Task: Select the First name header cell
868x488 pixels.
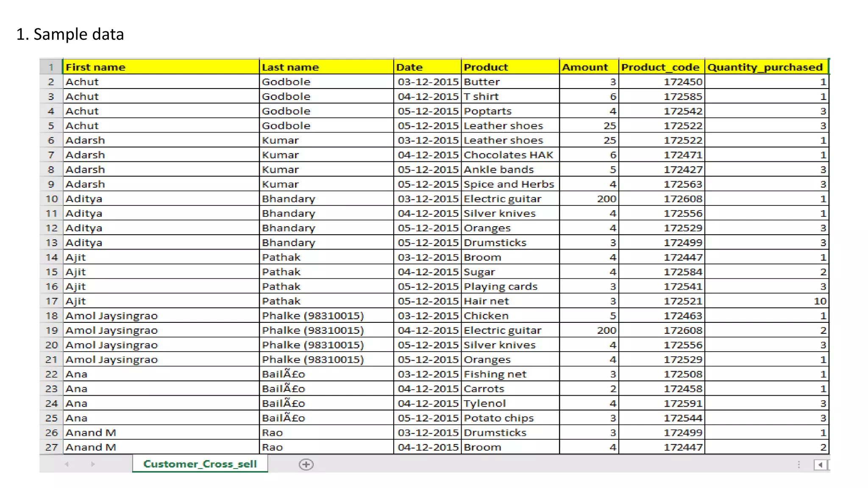Action: (161, 67)
